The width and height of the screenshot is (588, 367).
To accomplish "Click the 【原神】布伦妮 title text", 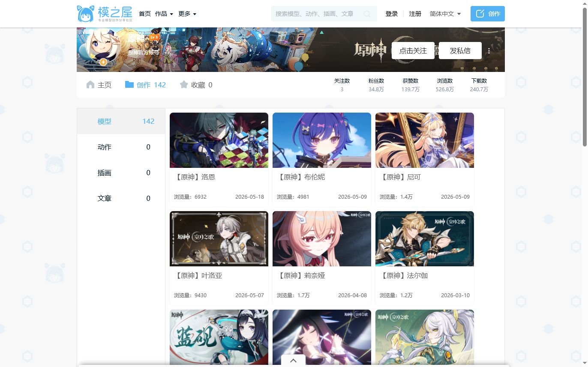I will 301,177.
